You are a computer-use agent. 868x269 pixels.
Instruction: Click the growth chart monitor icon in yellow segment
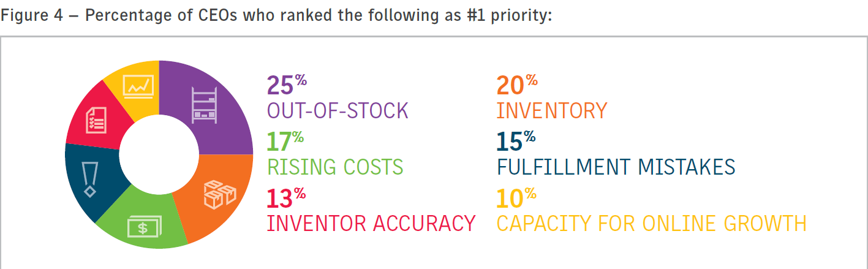(x=138, y=86)
